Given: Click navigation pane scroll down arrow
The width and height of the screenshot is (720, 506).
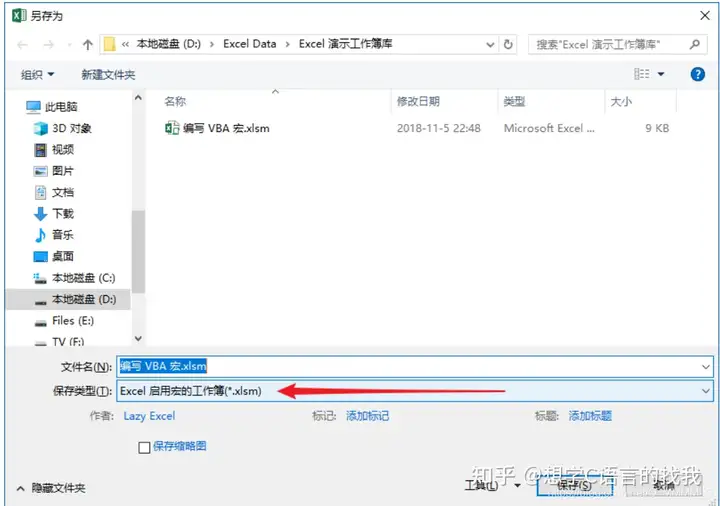Looking at the screenshot, I should [x=138, y=338].
